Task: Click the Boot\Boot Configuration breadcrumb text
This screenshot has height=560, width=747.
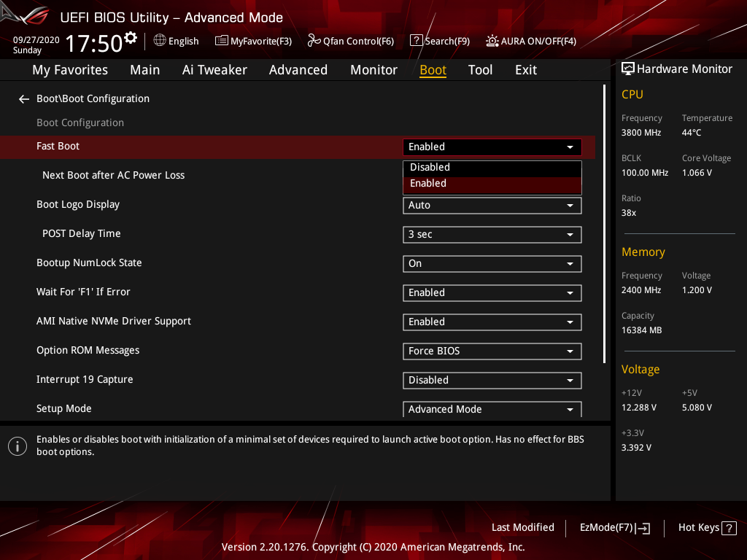Action: click(x=93, y=98)
